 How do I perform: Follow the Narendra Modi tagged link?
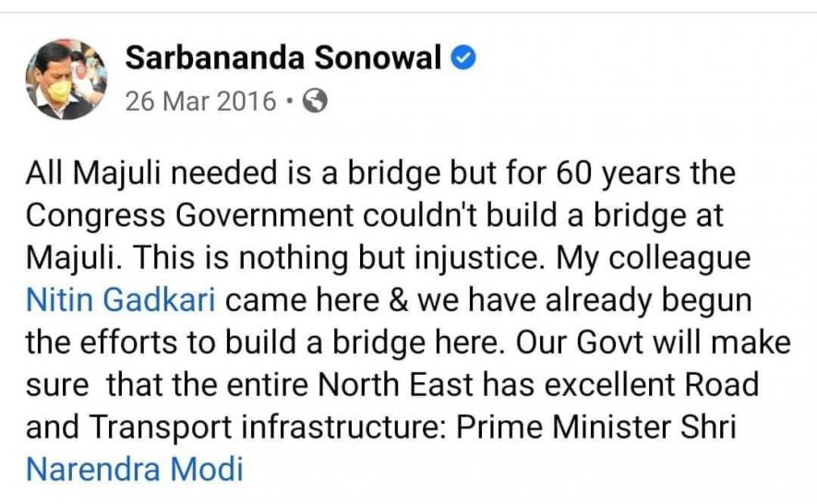(135, 469)
